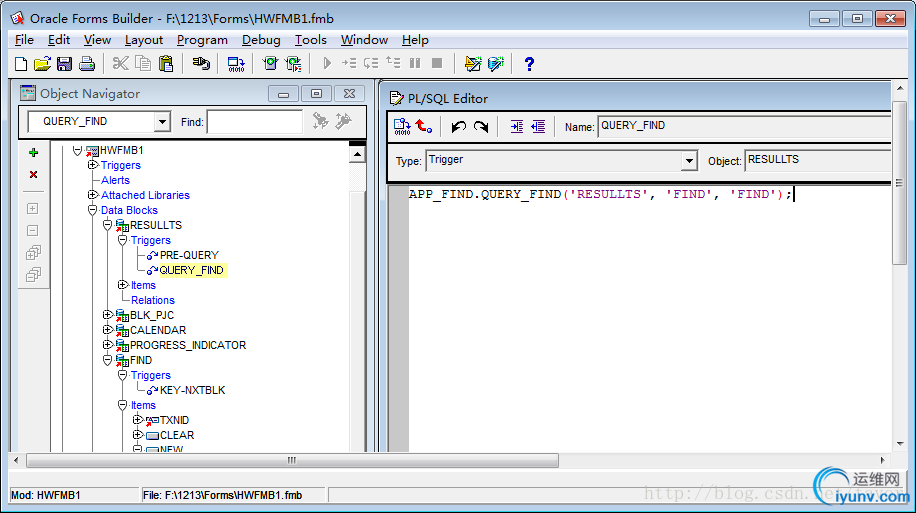
Task: Open the View menu
Action: point(97,40)
